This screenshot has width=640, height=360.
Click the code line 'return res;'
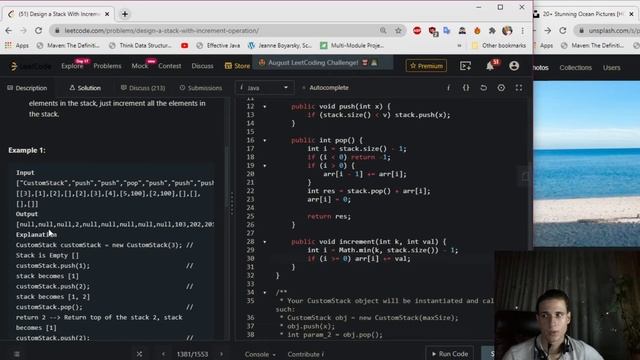point(329,216)
